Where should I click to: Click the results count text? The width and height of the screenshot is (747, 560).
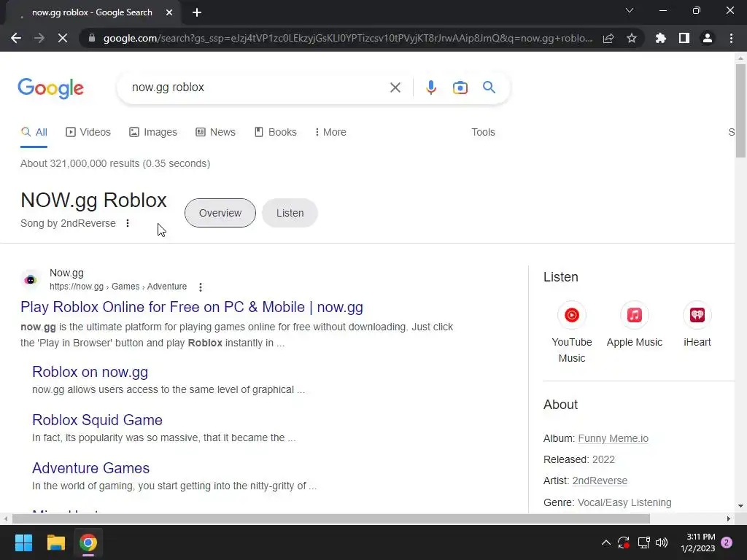pos(115,163)
